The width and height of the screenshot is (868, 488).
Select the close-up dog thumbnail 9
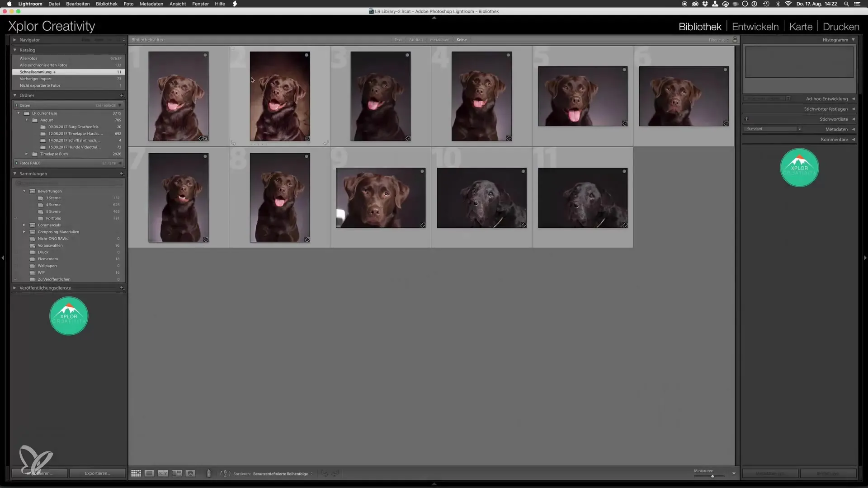click(381, 198)
